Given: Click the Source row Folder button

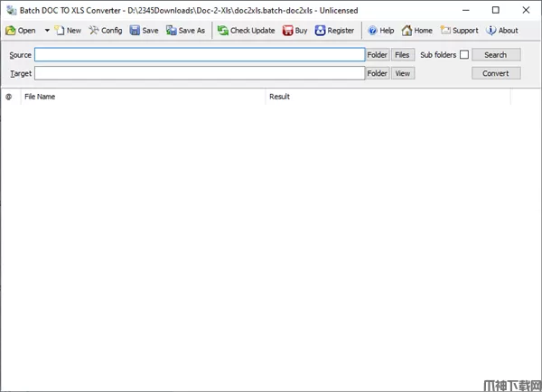Looking at the screenshot, I should pos(378,54).
